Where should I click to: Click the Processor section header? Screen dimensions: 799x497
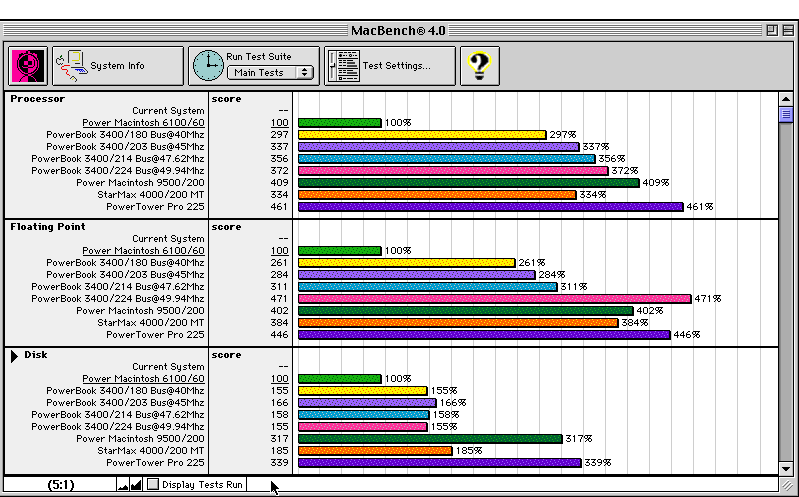tap(37, 99)
